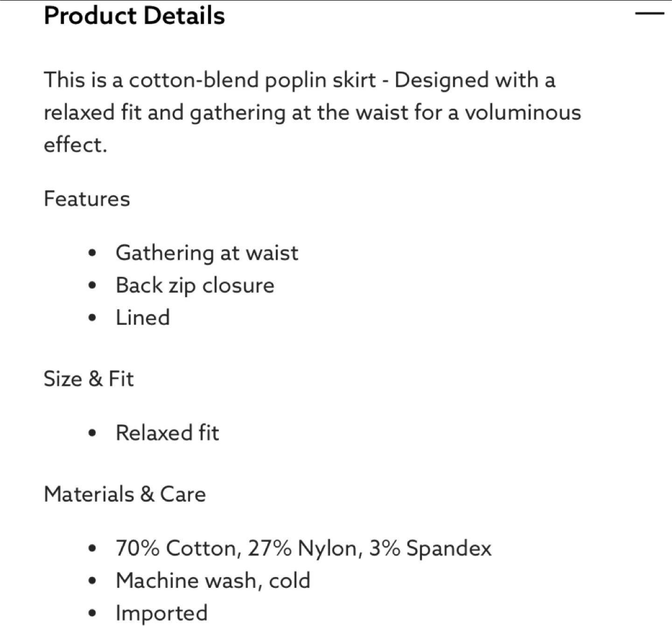Viewport: 672px width, 626px height.
Task: Collapse Product Details with the minus icon
Action: (649, 14)
